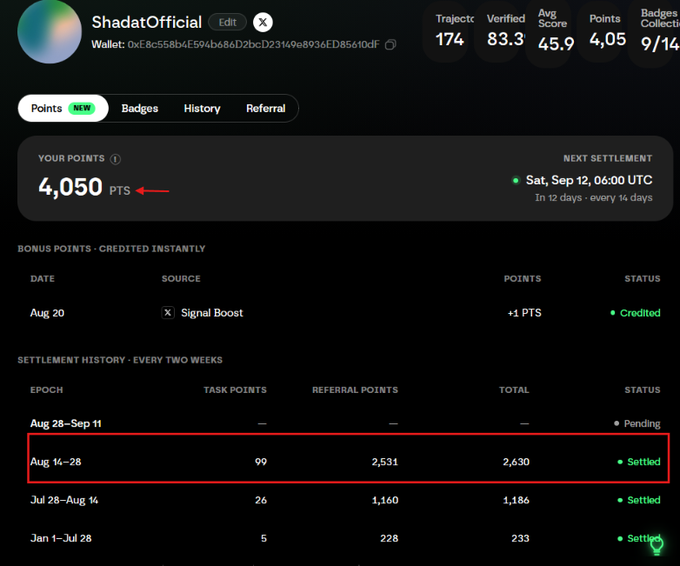Click the 2,630 total value

point(516,462)
